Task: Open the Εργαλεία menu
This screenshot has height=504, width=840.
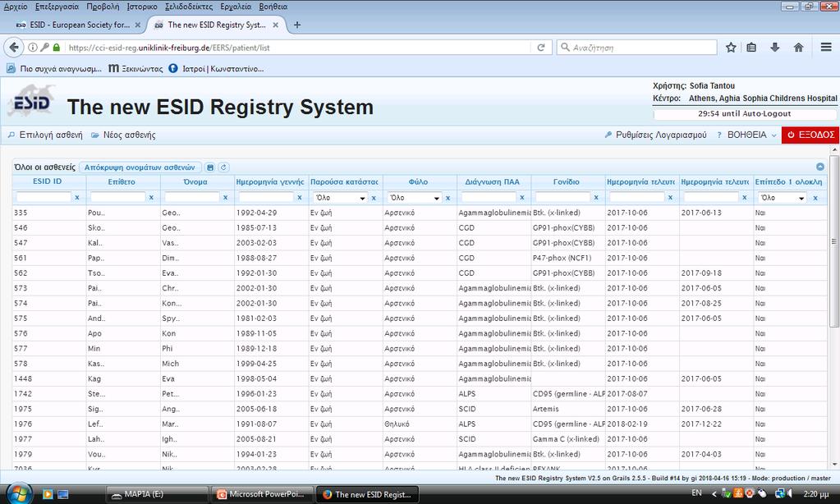Action: click(236, 7)
